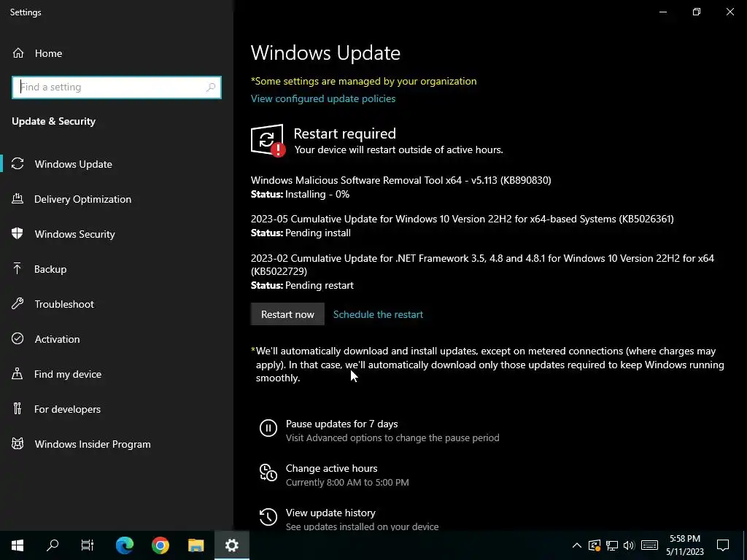This screenshot has height=560, width=747.
Task: Focus the Find a setting search box
Action: pyautogui.click(x=117, y=87)
